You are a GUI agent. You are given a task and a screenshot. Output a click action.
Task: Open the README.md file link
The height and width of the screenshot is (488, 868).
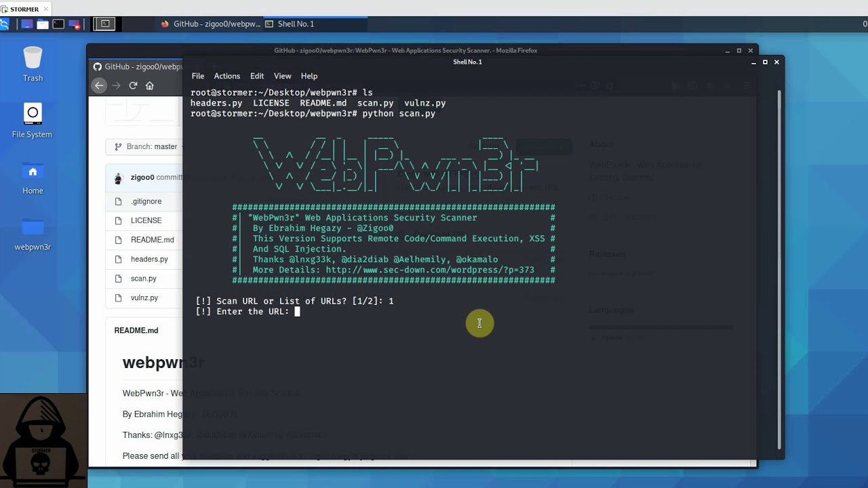click(153, 240)
